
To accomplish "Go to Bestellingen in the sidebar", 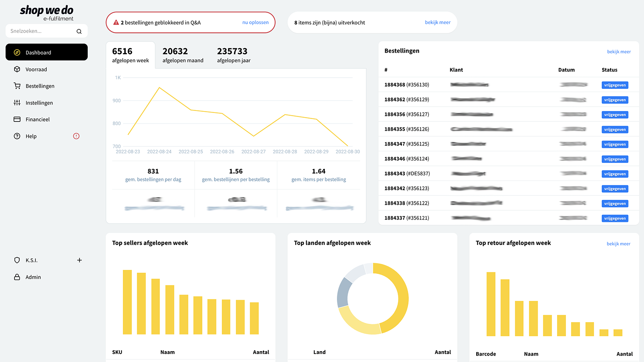I will click(x=47, y=86).
